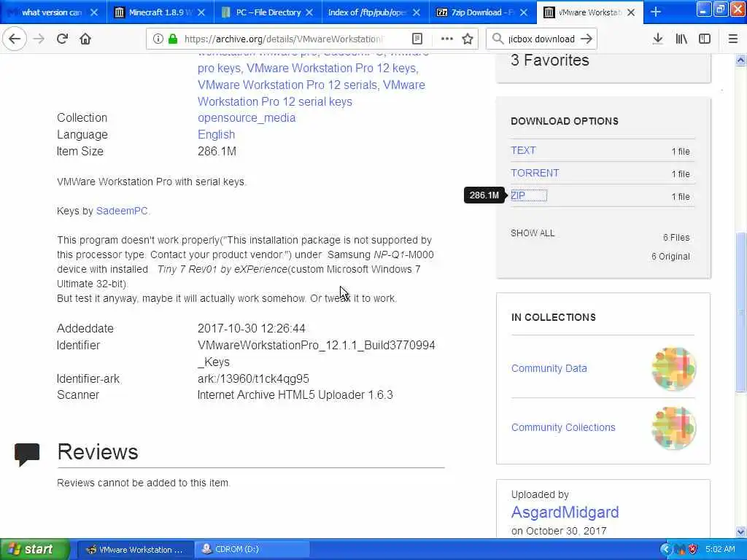Open uploader AsgardMidgard profile

pos(565,512)
